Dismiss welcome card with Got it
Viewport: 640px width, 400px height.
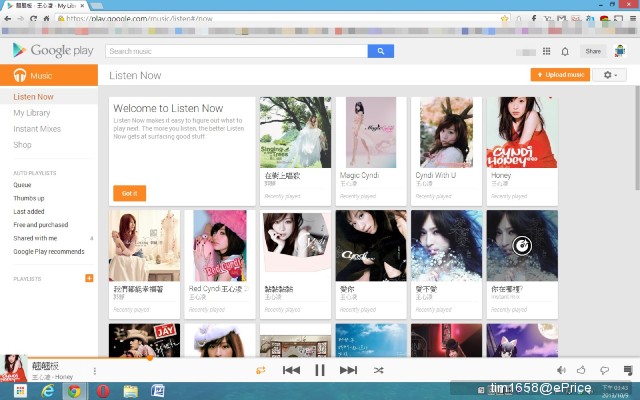tap(129, 193)
